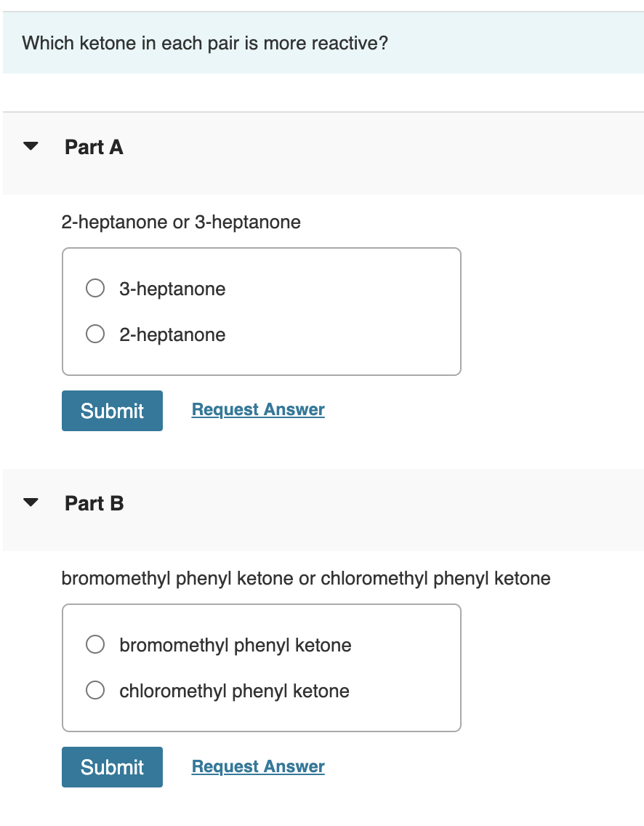Select the 2-heptanone radio button
Viewport: 644px width, 826px height.
pos(94,334)
